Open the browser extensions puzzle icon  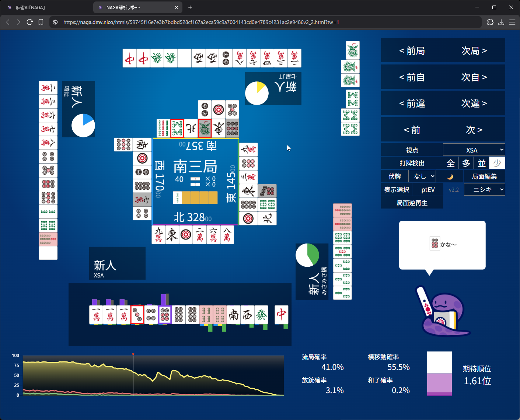[490, 22]
